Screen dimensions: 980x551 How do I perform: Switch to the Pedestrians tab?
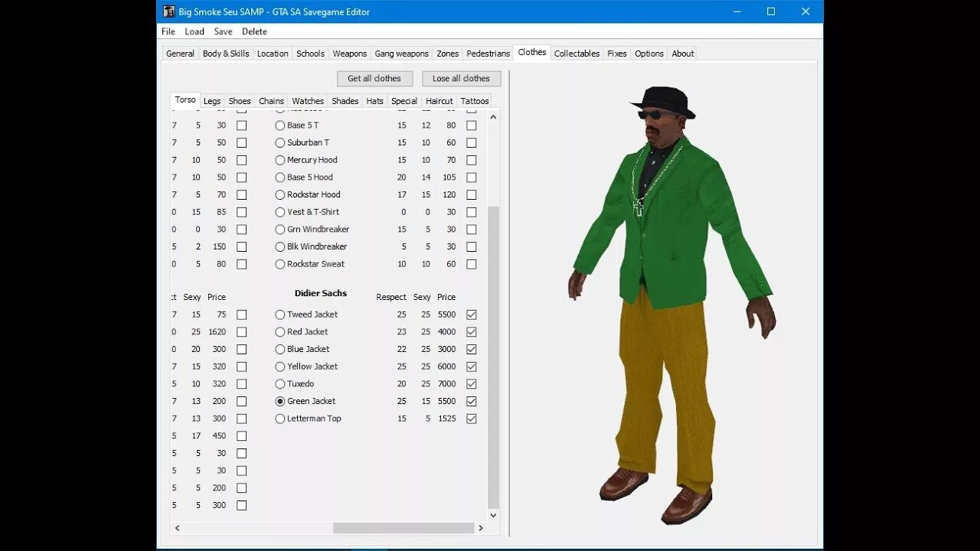point(488,54)
